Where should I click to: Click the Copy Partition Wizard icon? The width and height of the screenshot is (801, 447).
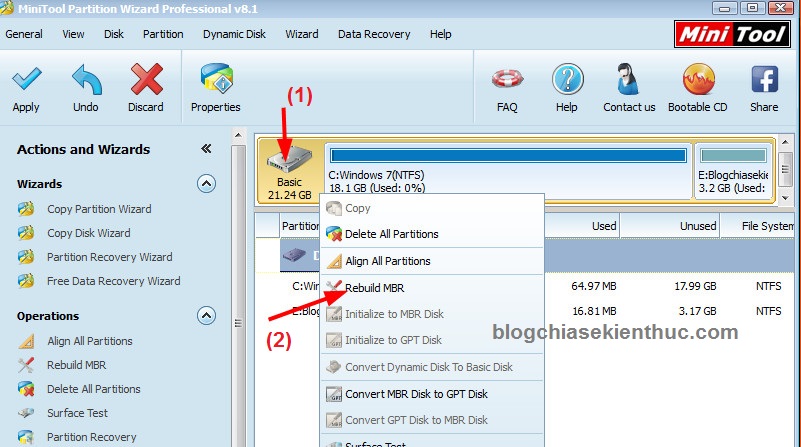[26, 209]
